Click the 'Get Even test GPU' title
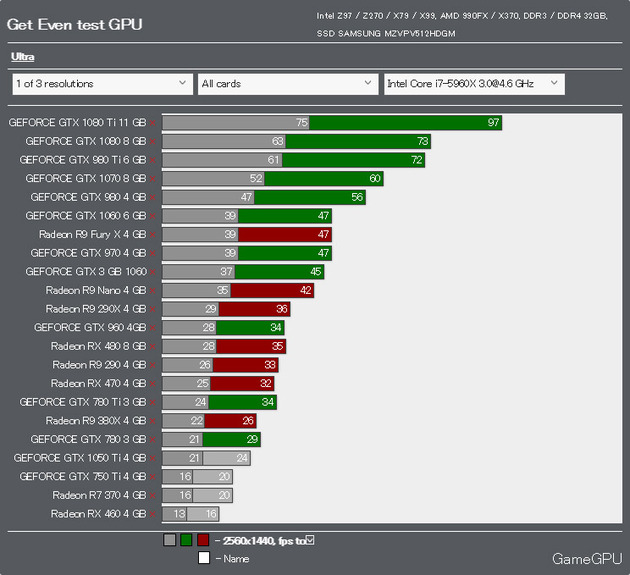630x575 pixels. point(75,25)
